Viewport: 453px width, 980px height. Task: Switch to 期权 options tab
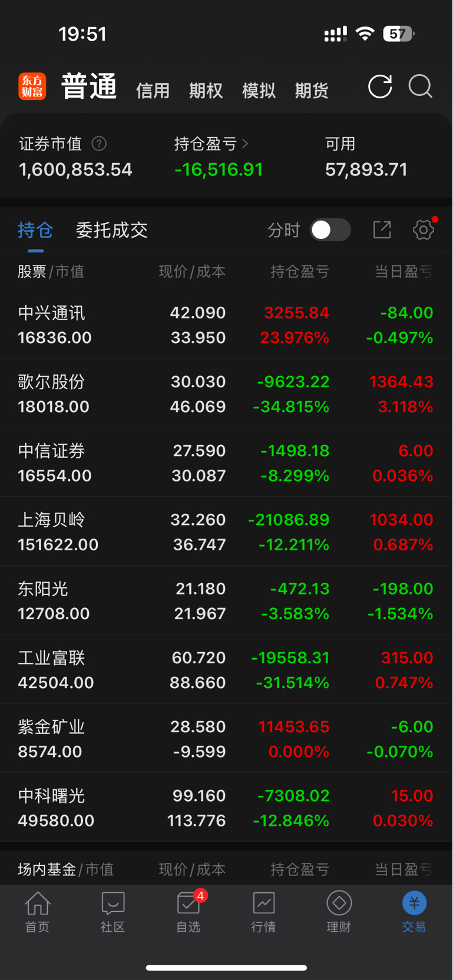pos(206,91)
